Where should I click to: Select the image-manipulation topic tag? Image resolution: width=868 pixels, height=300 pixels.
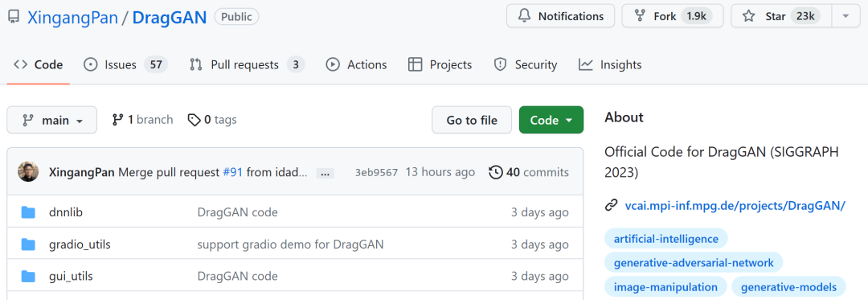pyautogui.click(x=665, y=287)
